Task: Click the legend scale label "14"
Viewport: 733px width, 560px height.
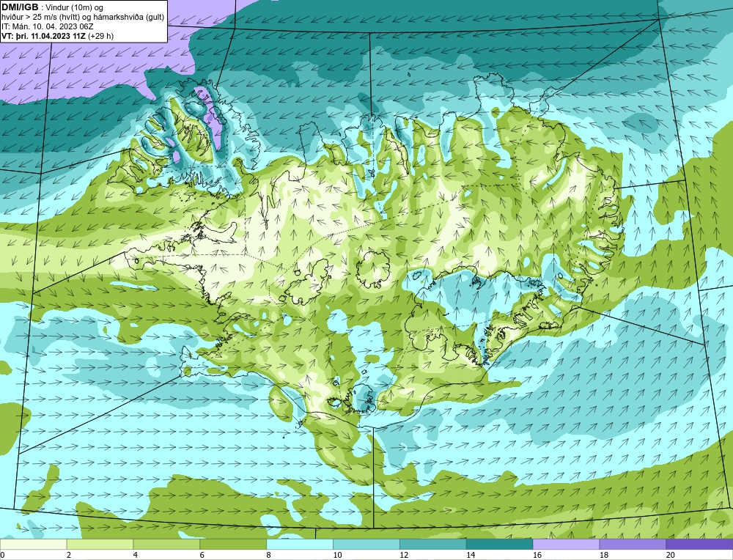Action: point(471,555)
